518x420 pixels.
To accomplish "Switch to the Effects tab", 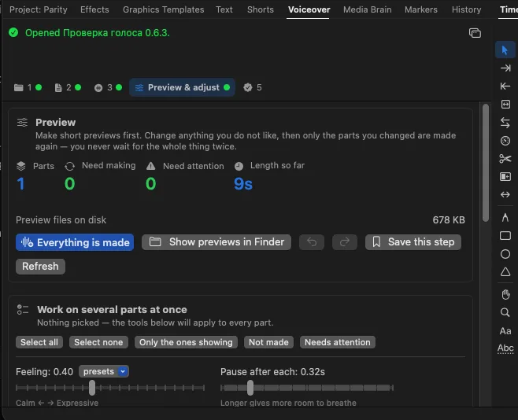I will pyautogui.click(x=94, y=9).
